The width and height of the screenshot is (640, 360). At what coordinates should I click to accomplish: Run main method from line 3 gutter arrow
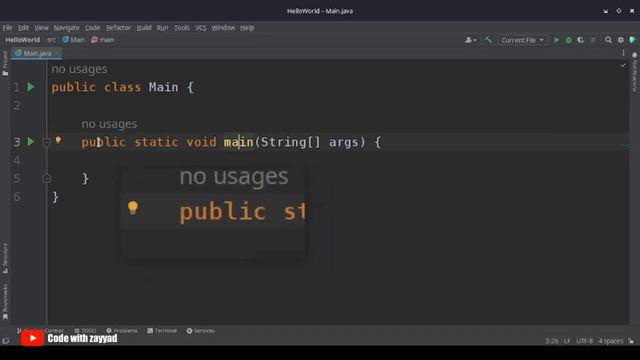(31, 142)
